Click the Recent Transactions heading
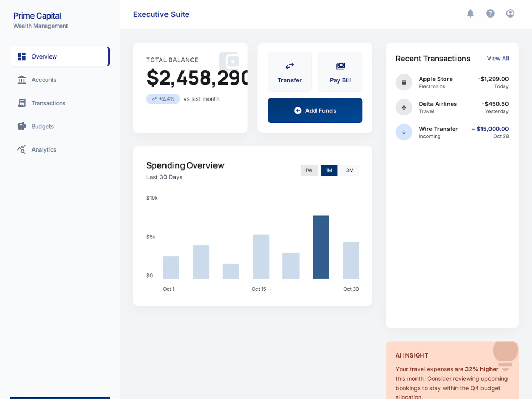Screen dimensions: 532x399 pyautogui.click(x=433, y=59)
